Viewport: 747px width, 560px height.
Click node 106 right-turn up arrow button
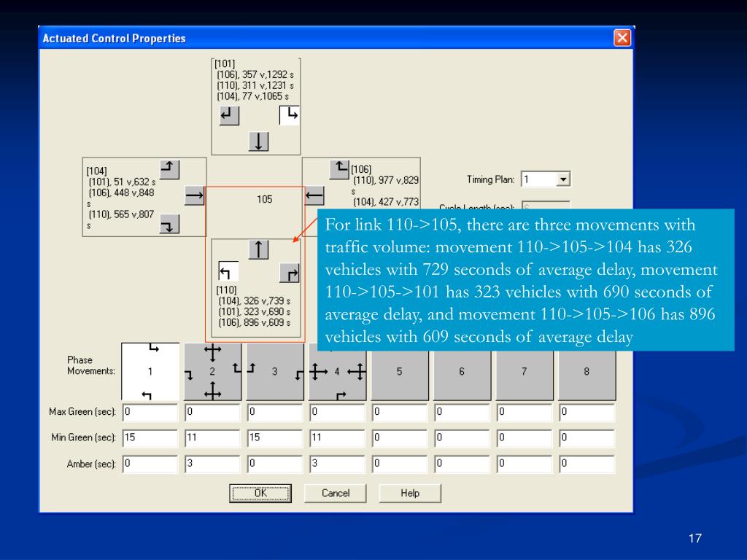339,169
